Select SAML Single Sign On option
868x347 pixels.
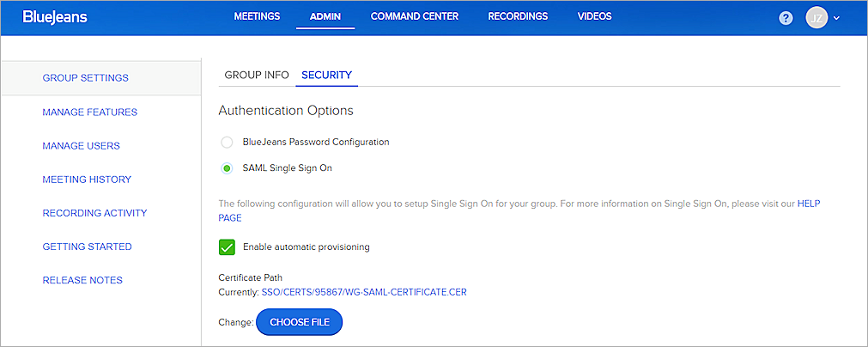(x=227, y=168)
